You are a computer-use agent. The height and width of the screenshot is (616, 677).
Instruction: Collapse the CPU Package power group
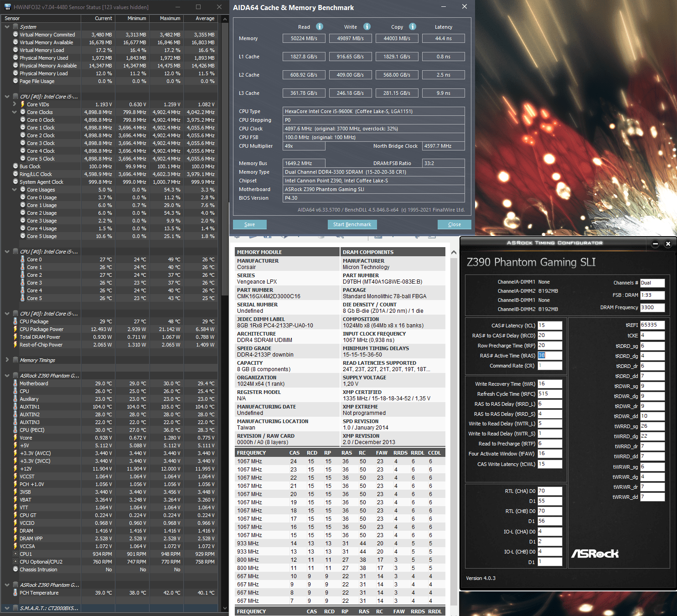tap(7, 314)
